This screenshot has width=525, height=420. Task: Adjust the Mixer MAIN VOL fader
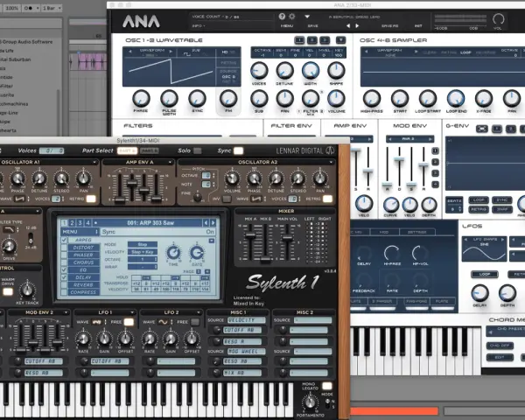(x=287, y=238)
